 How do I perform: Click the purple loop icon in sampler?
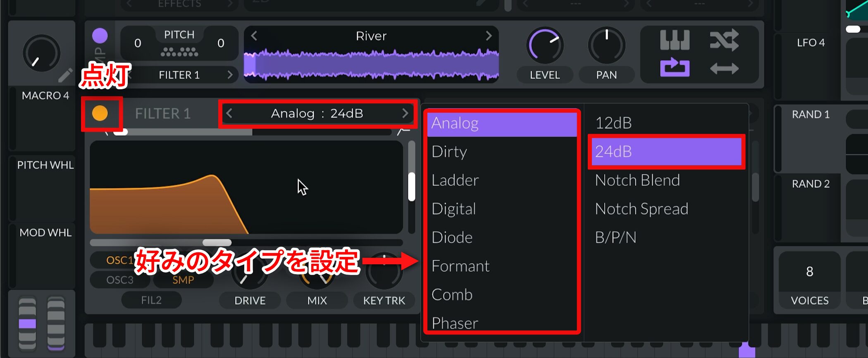click(x=675, y=68)
